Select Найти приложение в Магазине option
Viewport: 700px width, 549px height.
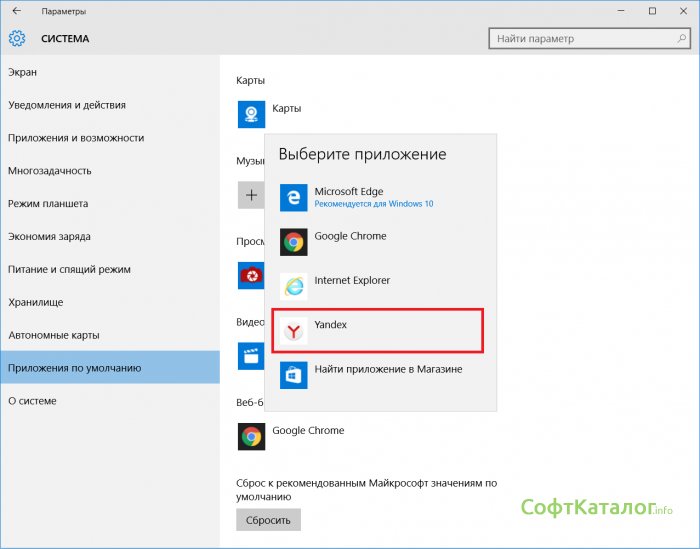coord(388,370)
